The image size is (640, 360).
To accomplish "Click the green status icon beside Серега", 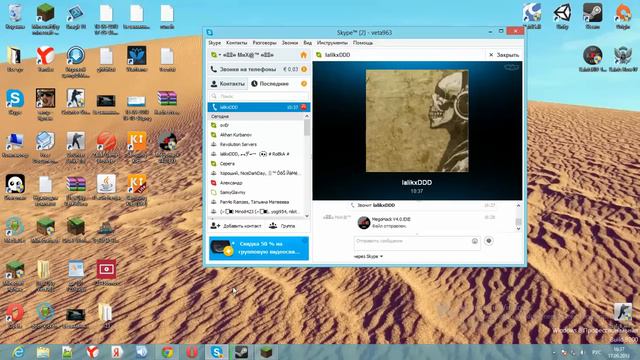I will point(213,164).
